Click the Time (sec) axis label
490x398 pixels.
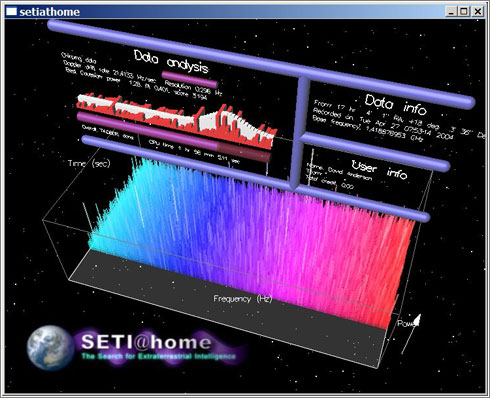(x=89, y=163)
